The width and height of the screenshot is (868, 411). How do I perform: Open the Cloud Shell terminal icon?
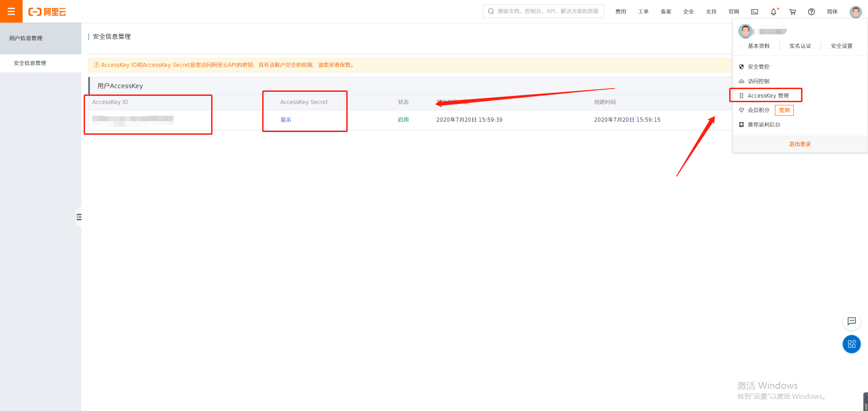(755, 12)
